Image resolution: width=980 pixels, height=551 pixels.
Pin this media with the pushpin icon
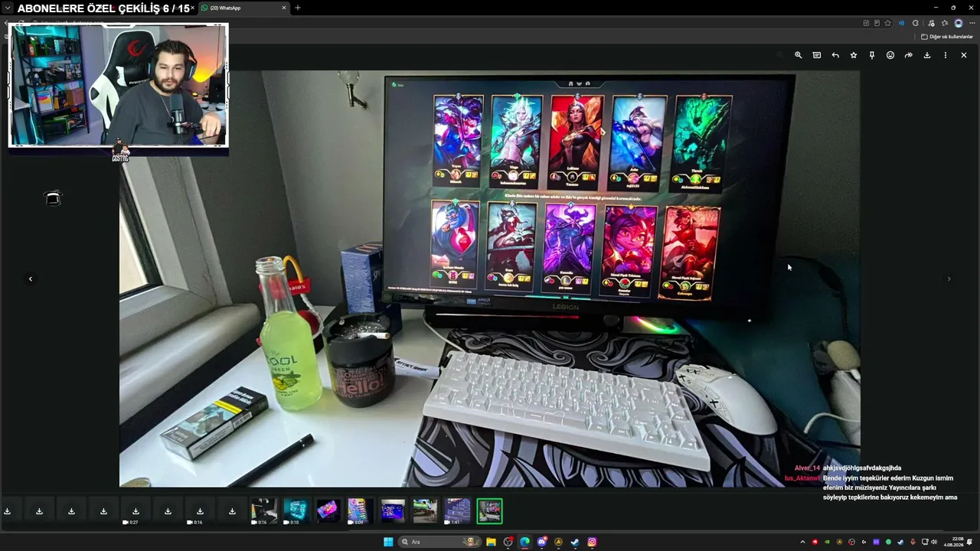(872, 55)
